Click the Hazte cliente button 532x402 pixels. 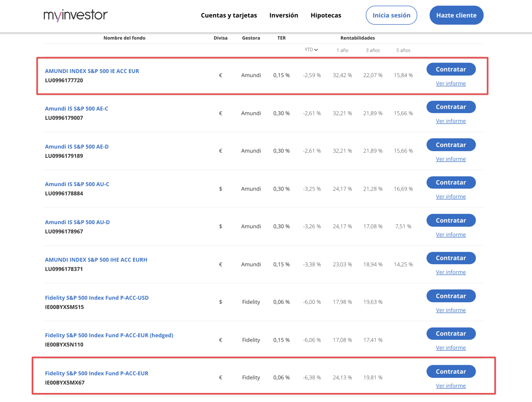(456, 15)
